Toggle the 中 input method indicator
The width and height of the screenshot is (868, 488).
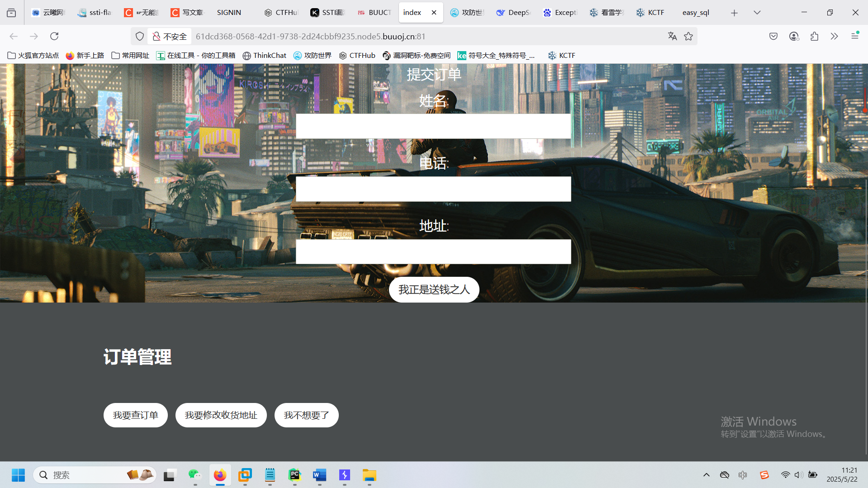(743, 475)
